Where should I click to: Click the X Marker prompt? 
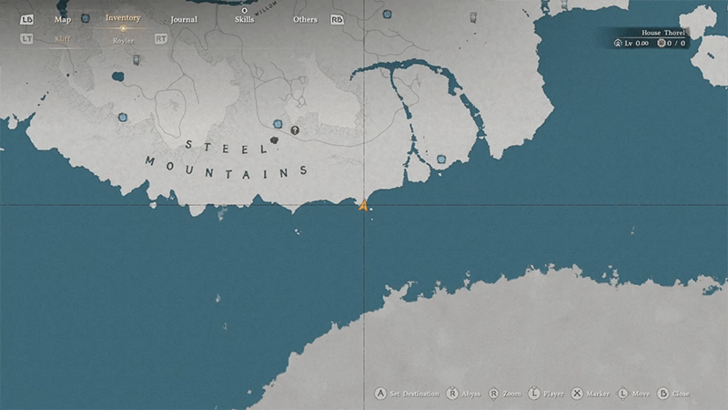(590, 394)
